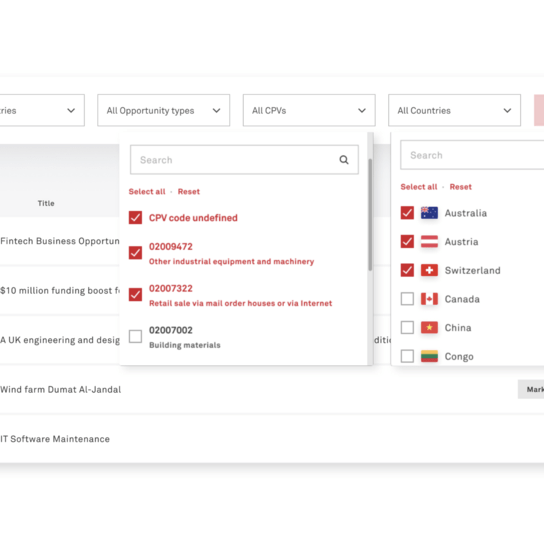This screenshot has height=544, width=544.
Task: Select all CPV codes link
Action: tap(147, 192)
